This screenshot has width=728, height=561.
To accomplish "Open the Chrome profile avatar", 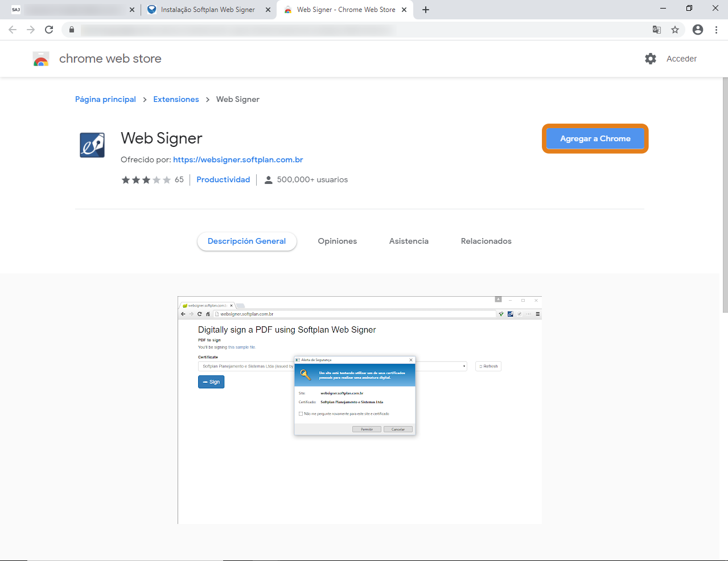I will pos(698,30).
